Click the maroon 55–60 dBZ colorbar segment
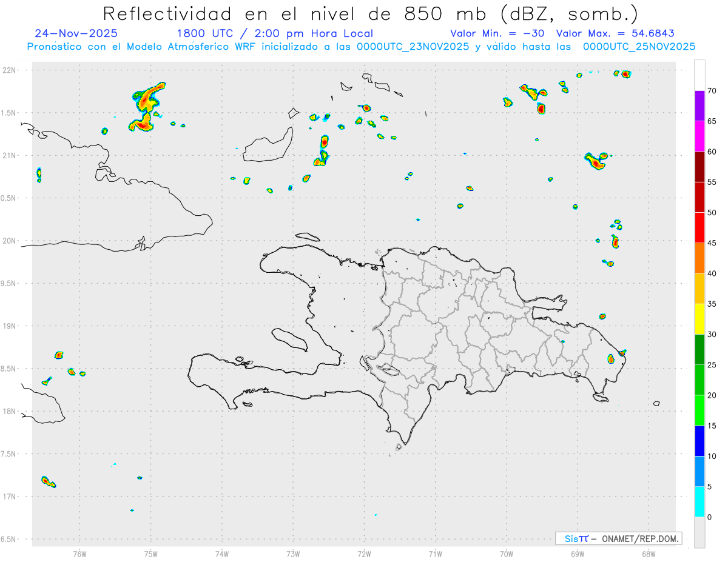This screenshot has height=562, width=728. (699, 167)
